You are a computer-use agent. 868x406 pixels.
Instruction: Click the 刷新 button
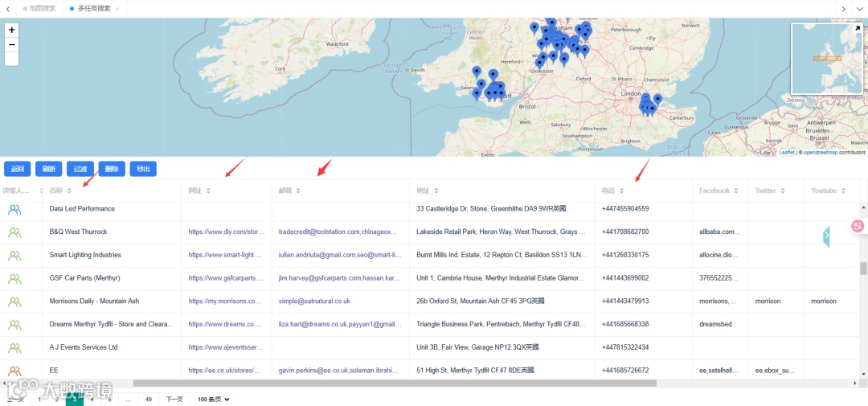pyautogui.click(x=49, y=169)
